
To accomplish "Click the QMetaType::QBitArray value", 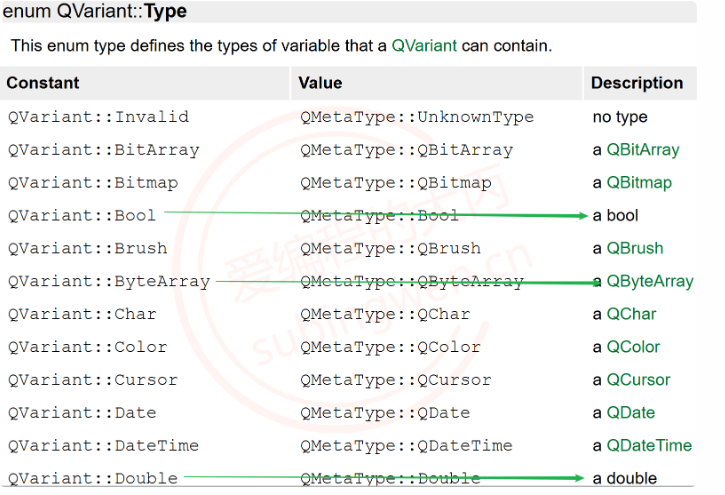I will [x=406, y=150].
